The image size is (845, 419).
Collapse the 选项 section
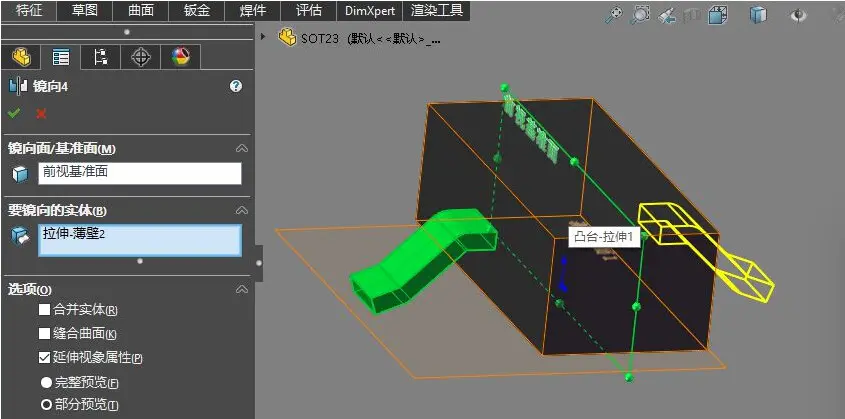(242, 290)
